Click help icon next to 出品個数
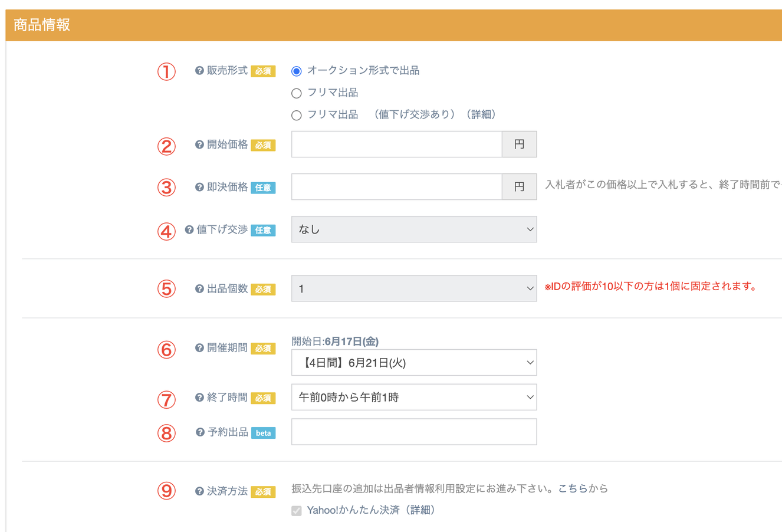The width and height of the screenshot is (782, 532). point(199,289)
